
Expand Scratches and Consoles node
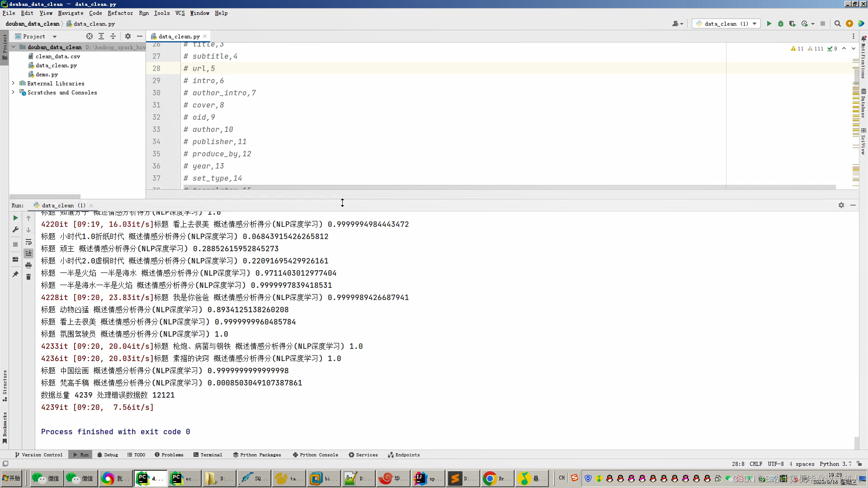(13, 92)
